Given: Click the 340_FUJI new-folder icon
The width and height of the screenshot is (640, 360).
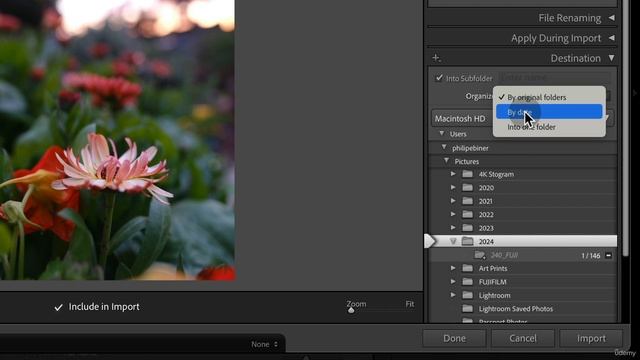Looking at the screenshot, I should tap(480, 255).
